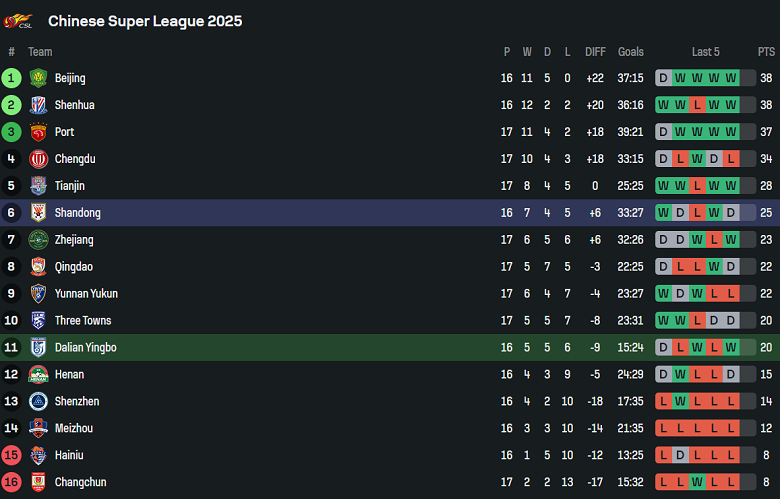Viewport: 780px width, 499px height.
Task: Click the CSL league logo icon
Action: click(18, 21)
